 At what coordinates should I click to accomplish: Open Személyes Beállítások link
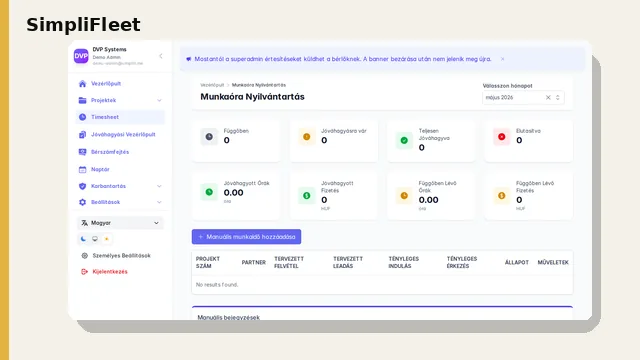pyautogui.click(x=121, y=256)
